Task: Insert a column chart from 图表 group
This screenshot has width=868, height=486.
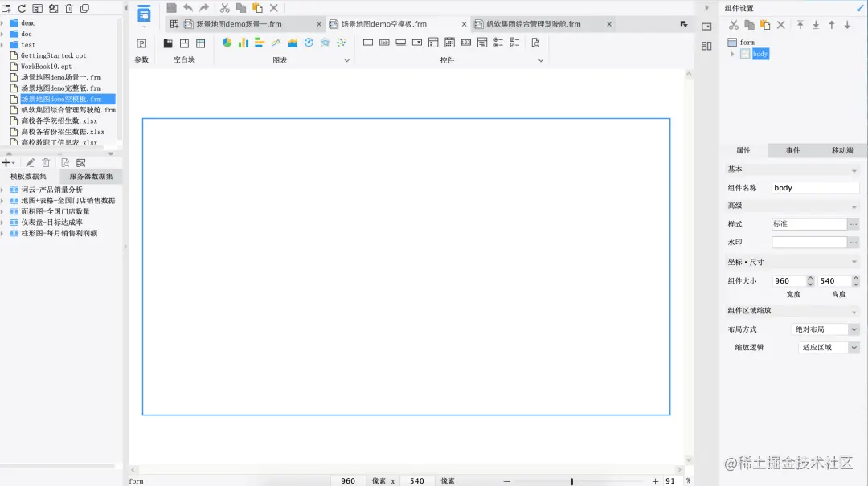Action: click(244, 43)
